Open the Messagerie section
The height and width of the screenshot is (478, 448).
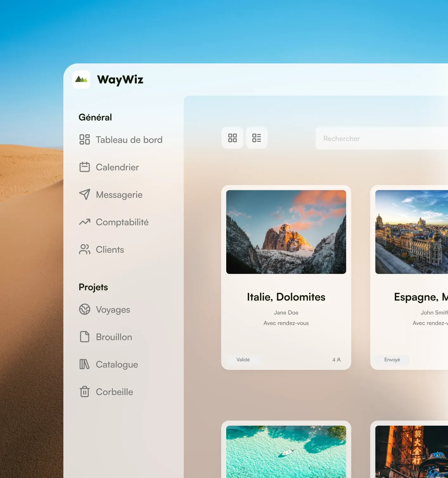(111, 195)
